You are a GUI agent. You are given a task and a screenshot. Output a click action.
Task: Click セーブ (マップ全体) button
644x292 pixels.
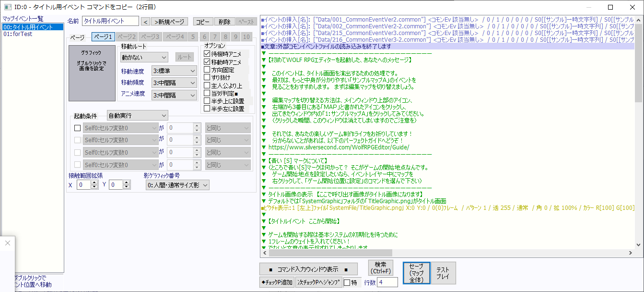click(x=416, y=273)
